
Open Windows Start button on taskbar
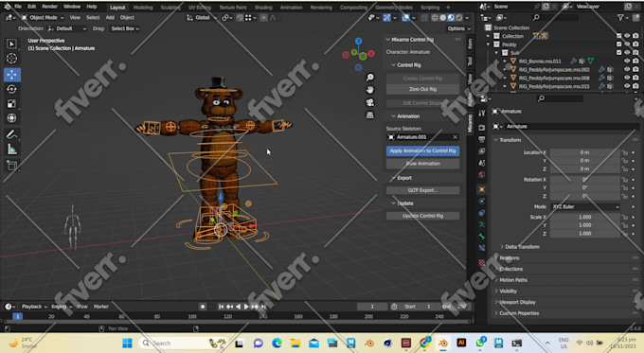[127, 344]
